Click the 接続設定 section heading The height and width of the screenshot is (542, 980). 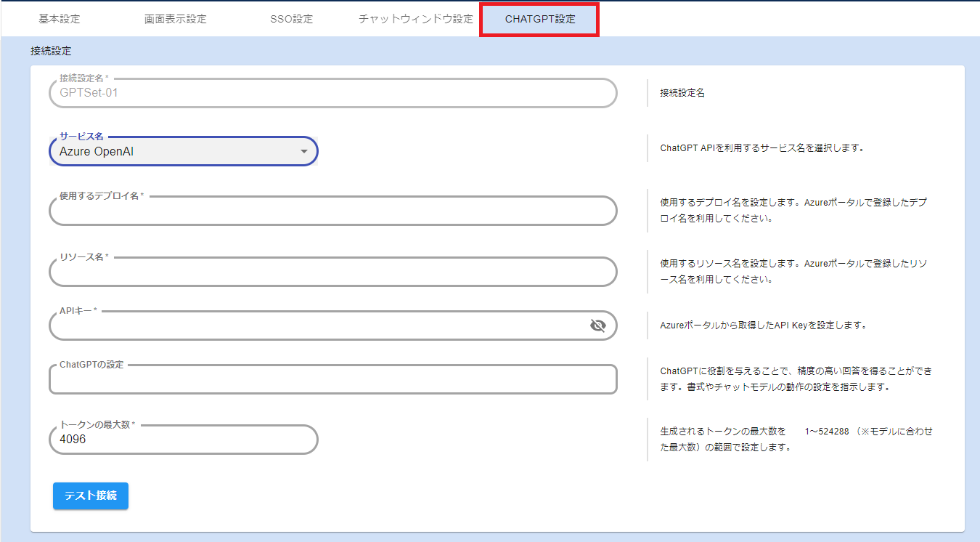coord(51,51)
